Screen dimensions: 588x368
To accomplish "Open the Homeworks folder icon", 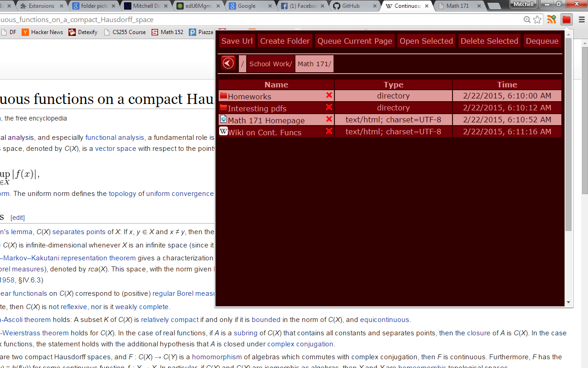I will (223, 95).
